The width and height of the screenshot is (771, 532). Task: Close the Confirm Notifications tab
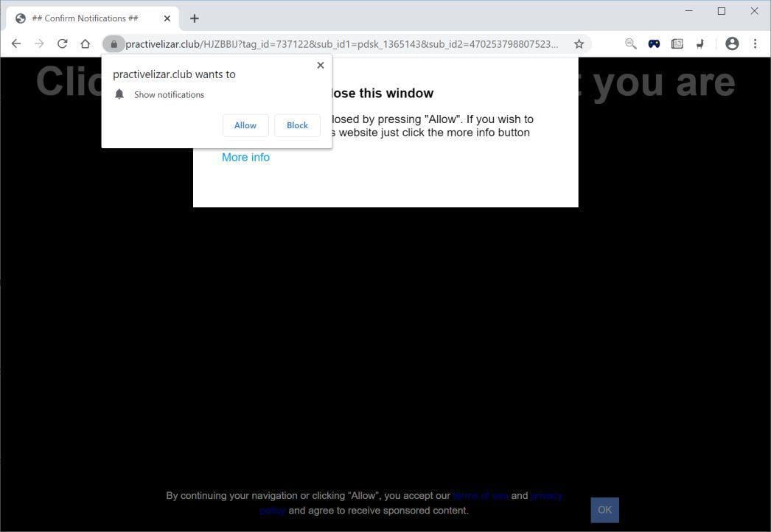click(167, 18)
